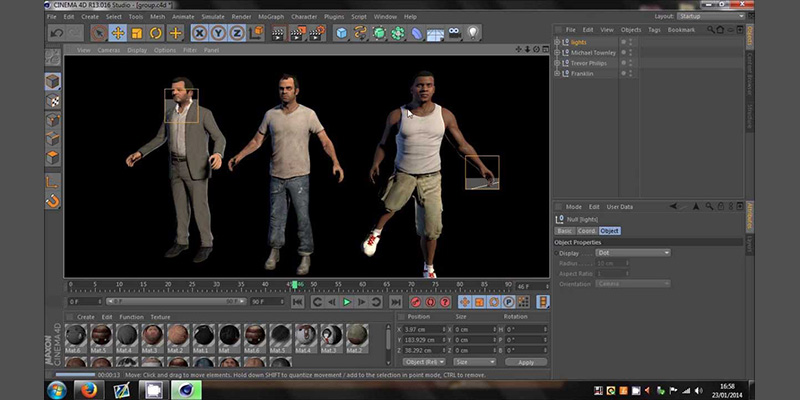Open the green NURBS generator icon
800x400 pixels.
(379, 34)
